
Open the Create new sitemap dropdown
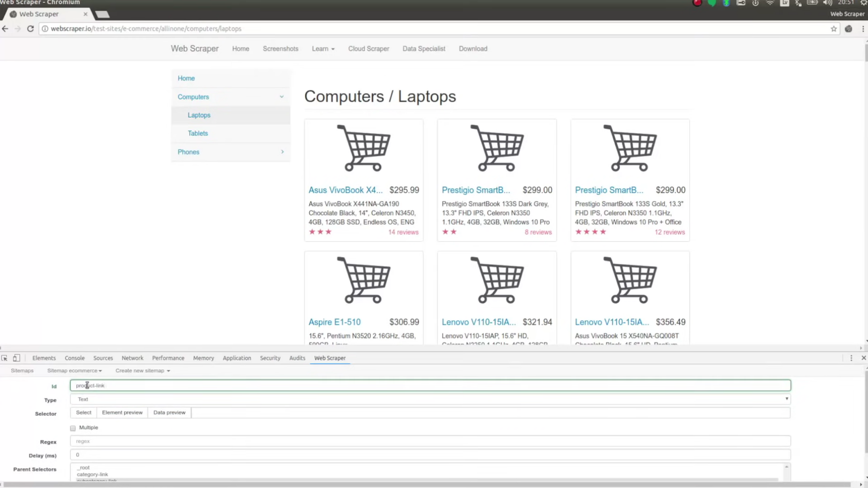click(142, 371)
